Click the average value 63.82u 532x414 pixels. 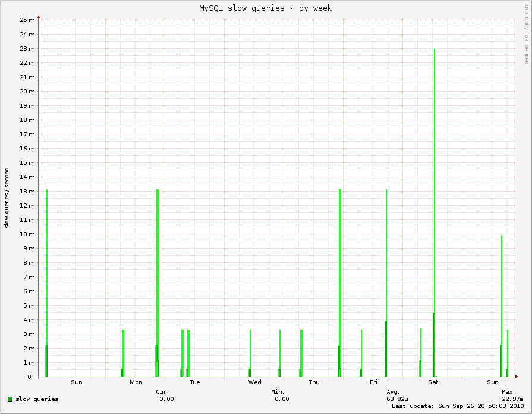point(397,399)
